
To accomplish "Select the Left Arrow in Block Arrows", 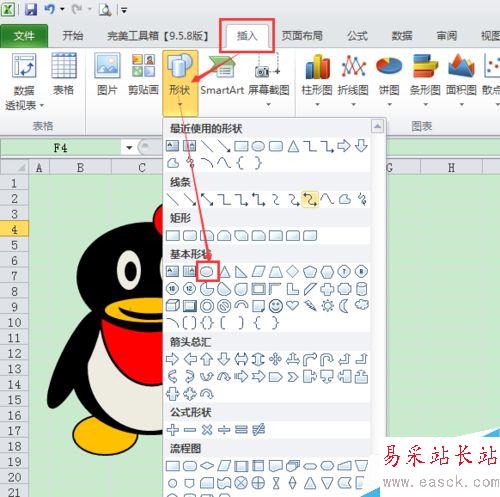I will pos(190,359).
